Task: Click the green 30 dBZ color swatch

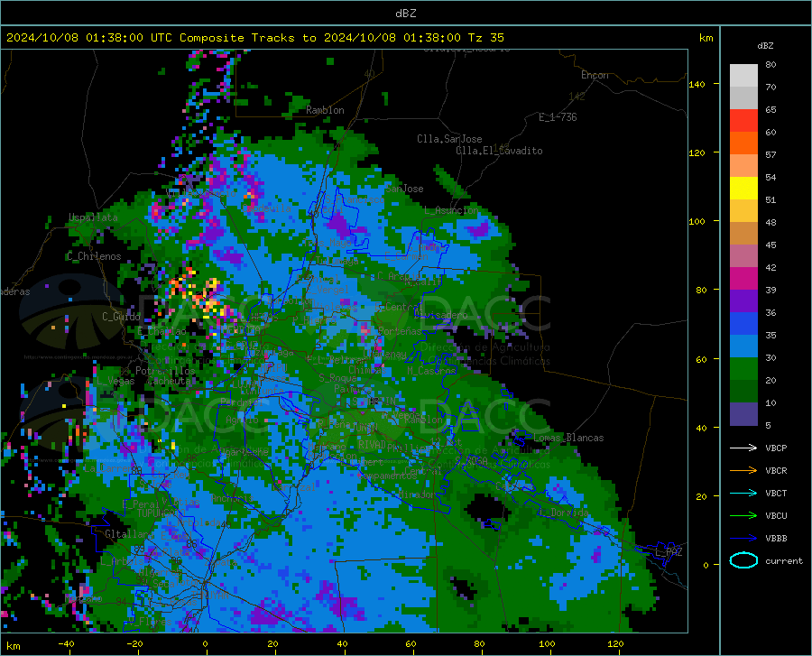Action: point(743,369)
